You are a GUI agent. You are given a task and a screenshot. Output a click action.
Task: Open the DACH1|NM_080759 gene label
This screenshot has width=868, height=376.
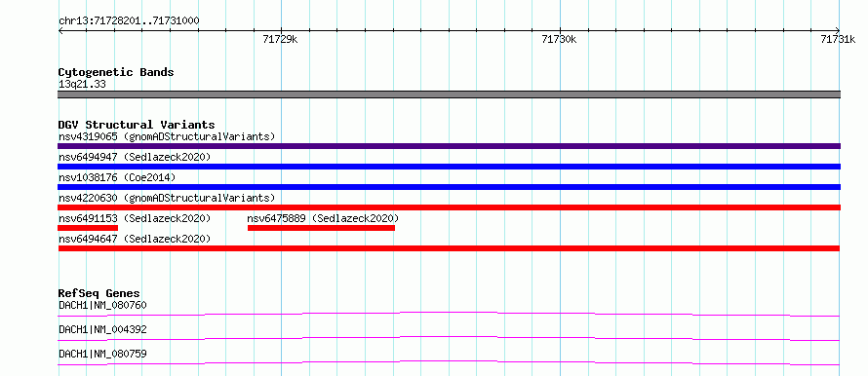coord(102,354)
